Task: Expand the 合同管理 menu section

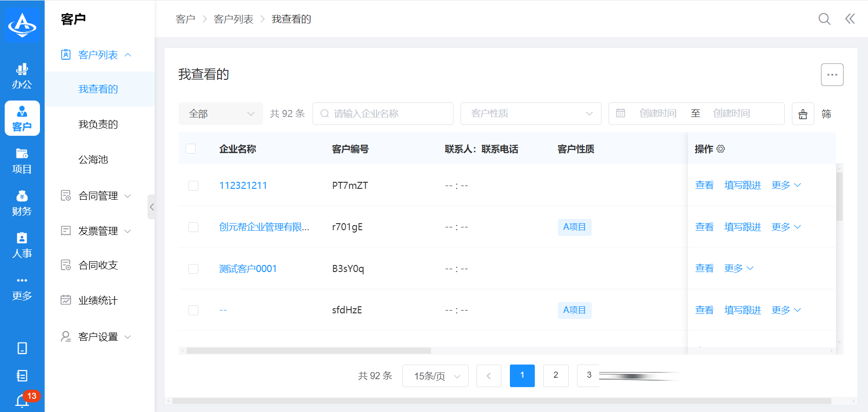Action: 98,196
